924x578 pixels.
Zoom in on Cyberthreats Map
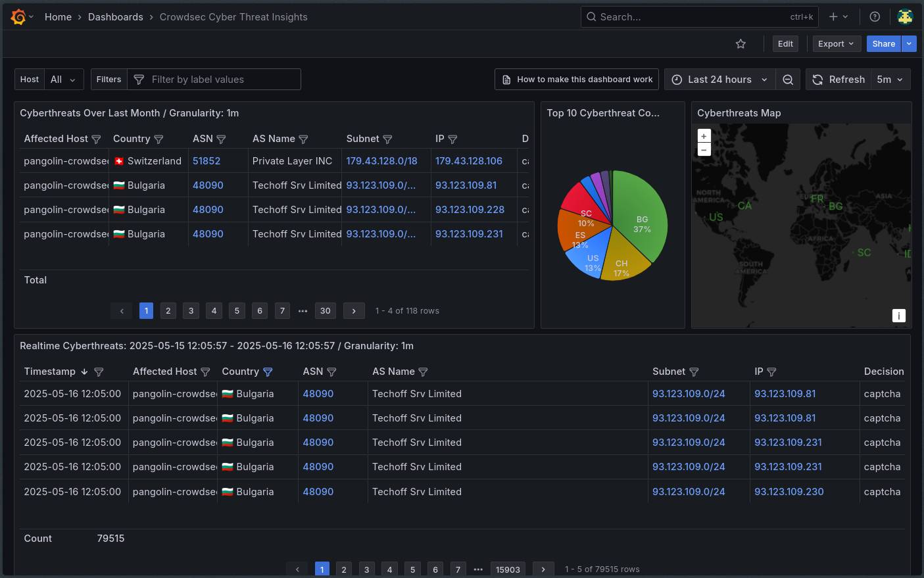pos(704,136)
